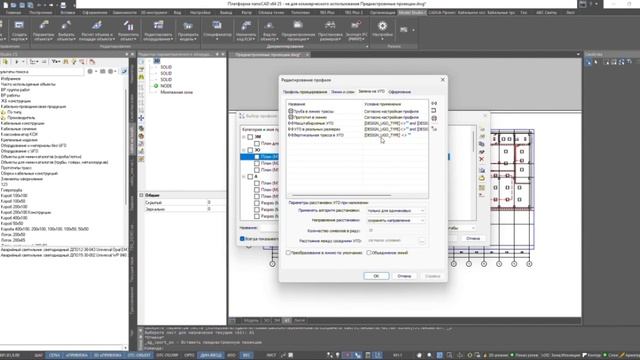Click the print icon in quick access toolbar
640x360 pixels.
[x=63, y=5]
